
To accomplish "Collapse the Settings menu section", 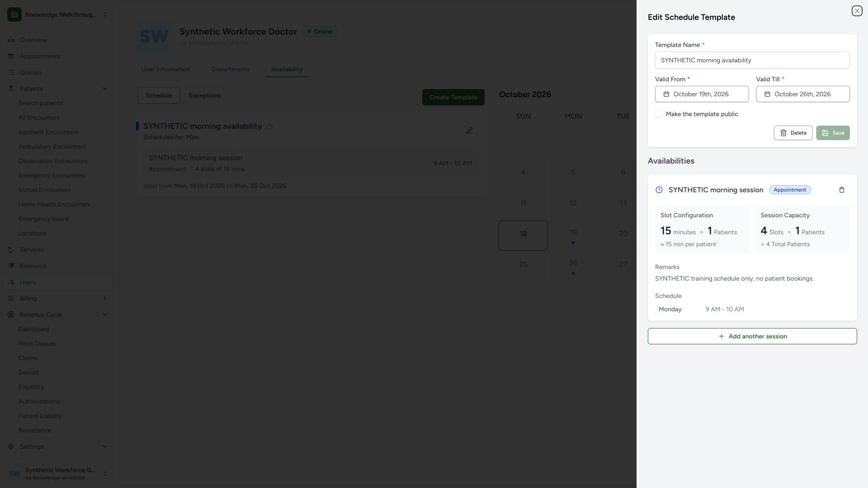I will pyautogui.click(x=105, y=446).
